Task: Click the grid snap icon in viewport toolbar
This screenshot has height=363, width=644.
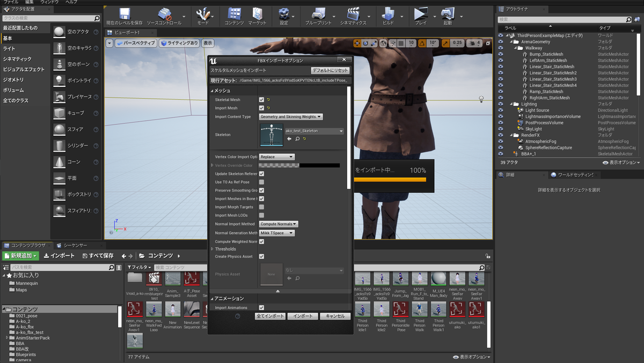Action: tap(400, 43)
